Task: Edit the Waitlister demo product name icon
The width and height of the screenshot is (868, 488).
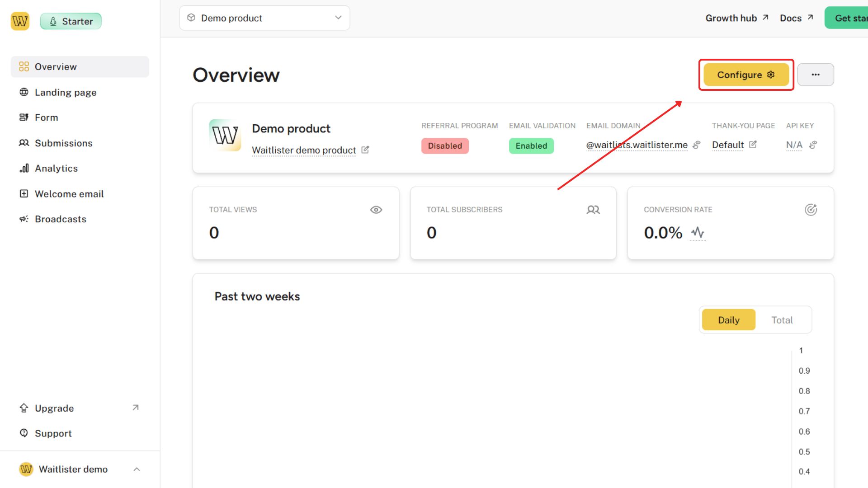Action: tap(365, 150)
